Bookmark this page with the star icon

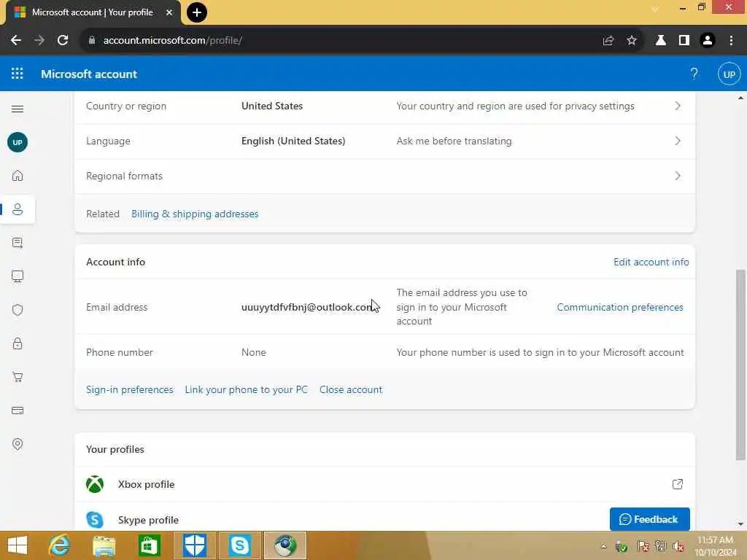[632, 41]
